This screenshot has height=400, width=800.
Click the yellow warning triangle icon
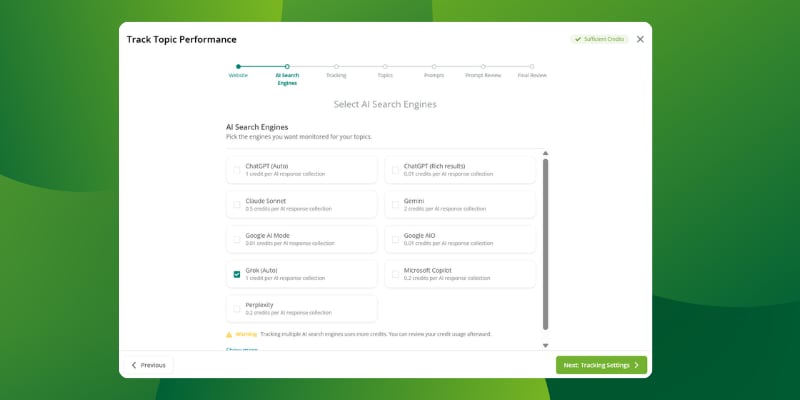(229, 335)
